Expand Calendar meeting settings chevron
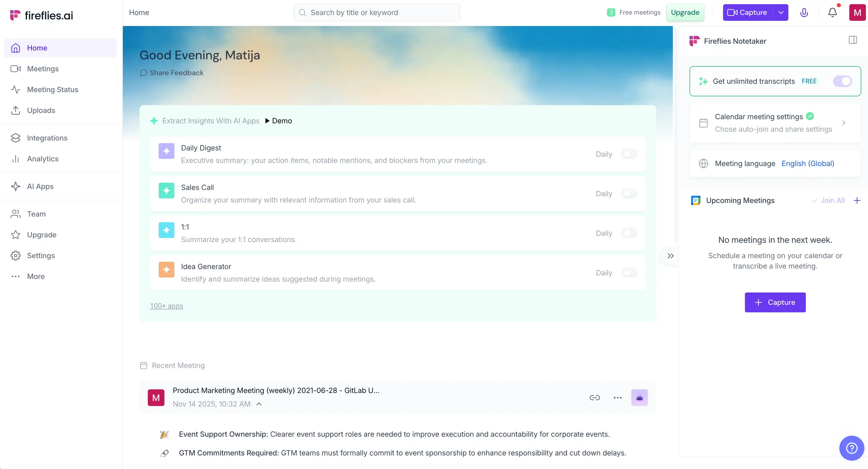This screenshot has height=469, width=868. (x=843, y=123)
